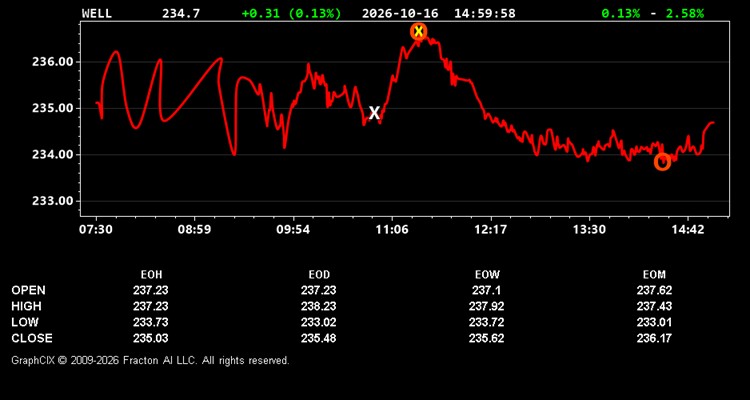Click the 234.00 price axis label
The width and height of the screenshot is (750, 400).
pyautogui.click(x=53, y=155)
